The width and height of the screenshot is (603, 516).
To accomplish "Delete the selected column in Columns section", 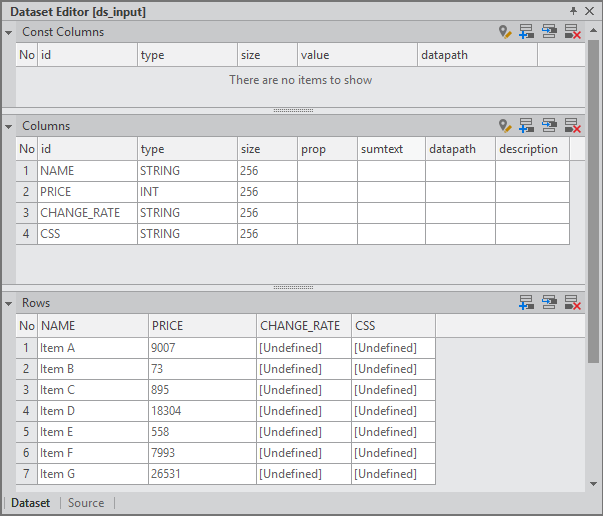I will tap(572, 126).
